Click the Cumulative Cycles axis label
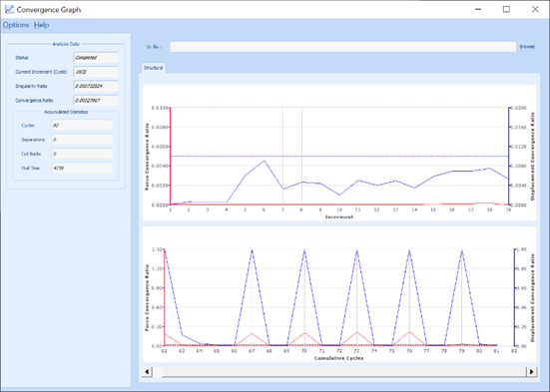 338,358
